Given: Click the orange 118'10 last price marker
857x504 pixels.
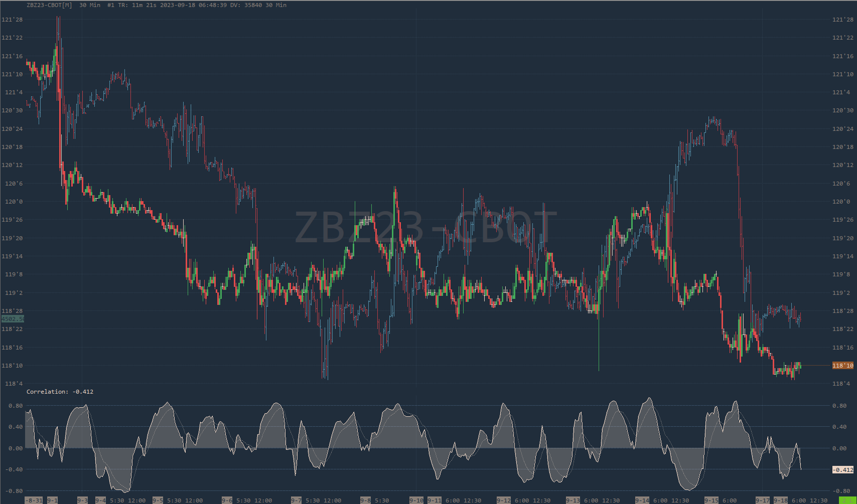Looking at the screenshot, I should (x=843, y=366).
